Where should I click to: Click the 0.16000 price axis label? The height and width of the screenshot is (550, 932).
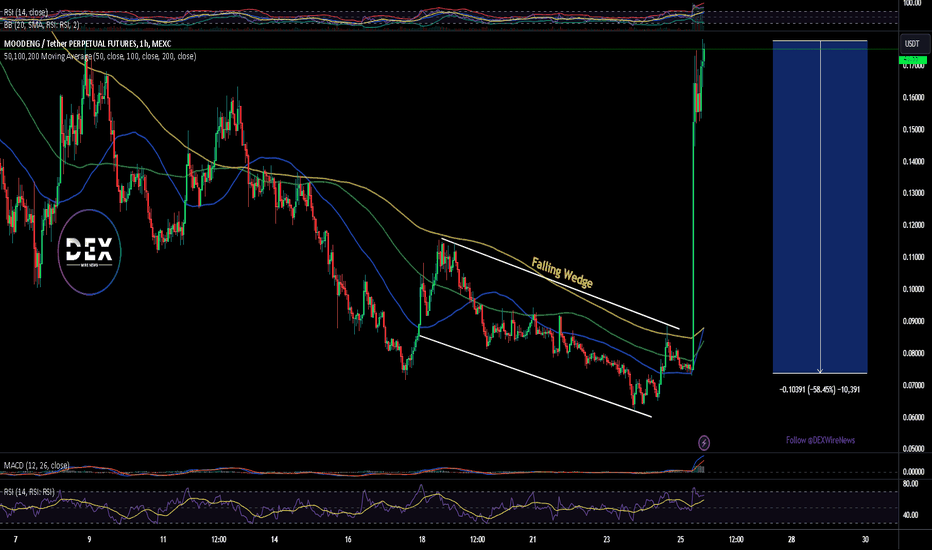(914, 98)
